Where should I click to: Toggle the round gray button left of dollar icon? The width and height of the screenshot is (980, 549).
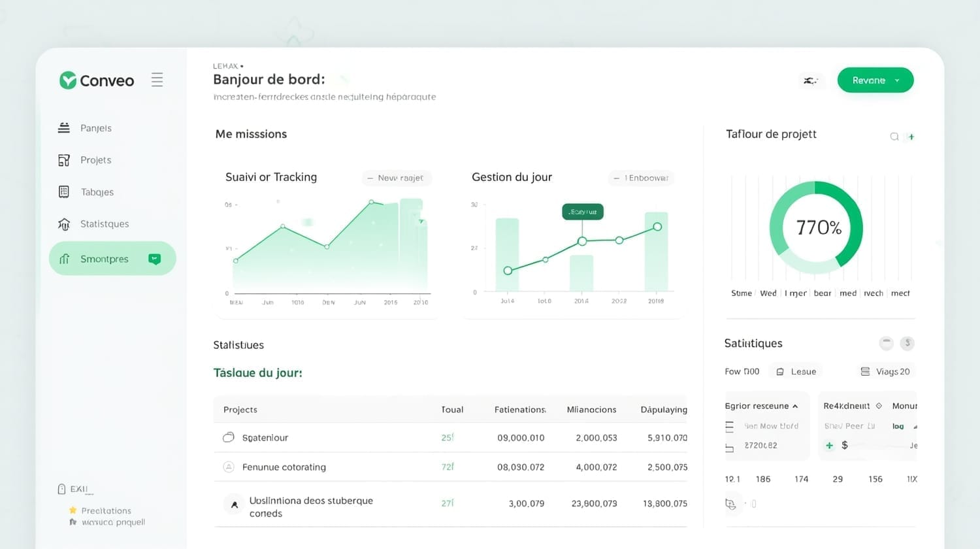[x=886, y=343]
